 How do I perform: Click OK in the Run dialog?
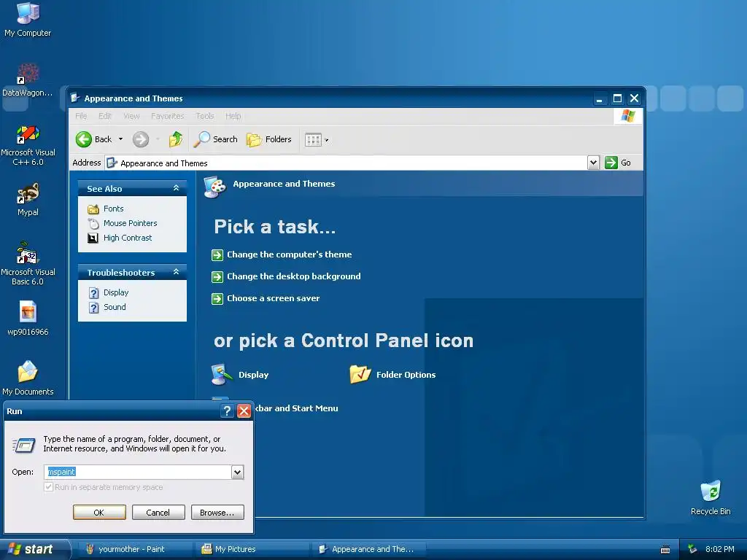click(x=99, y=513)
